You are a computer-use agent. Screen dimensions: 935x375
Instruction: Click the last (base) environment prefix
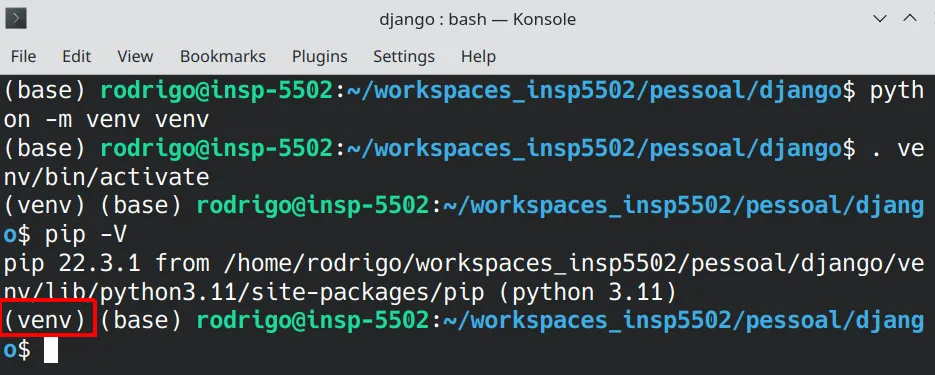(141, 321)
